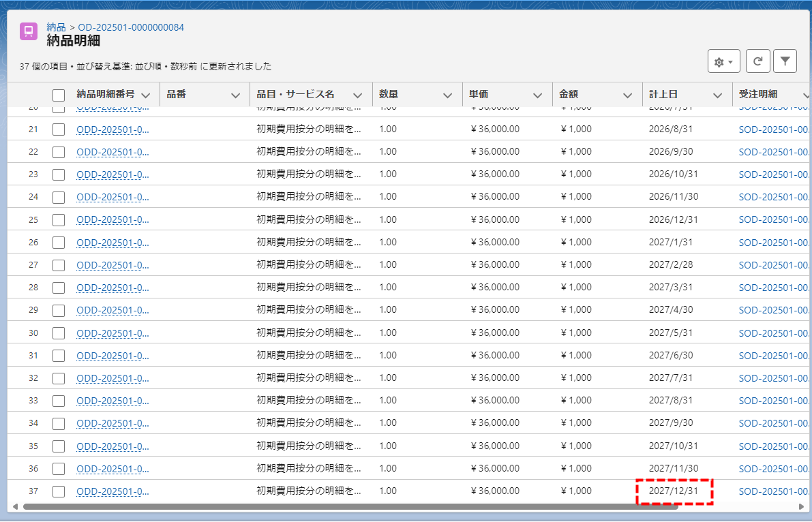Click the pink 納品明細 object icon
The width and height of the screenshot is (812, 522).
pyautogui.click(x=29, y=31)
